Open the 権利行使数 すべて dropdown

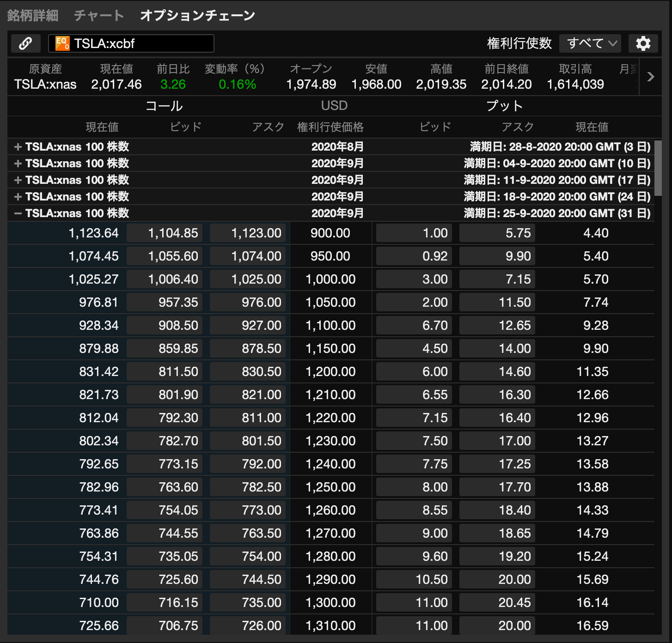coord(590,43)
